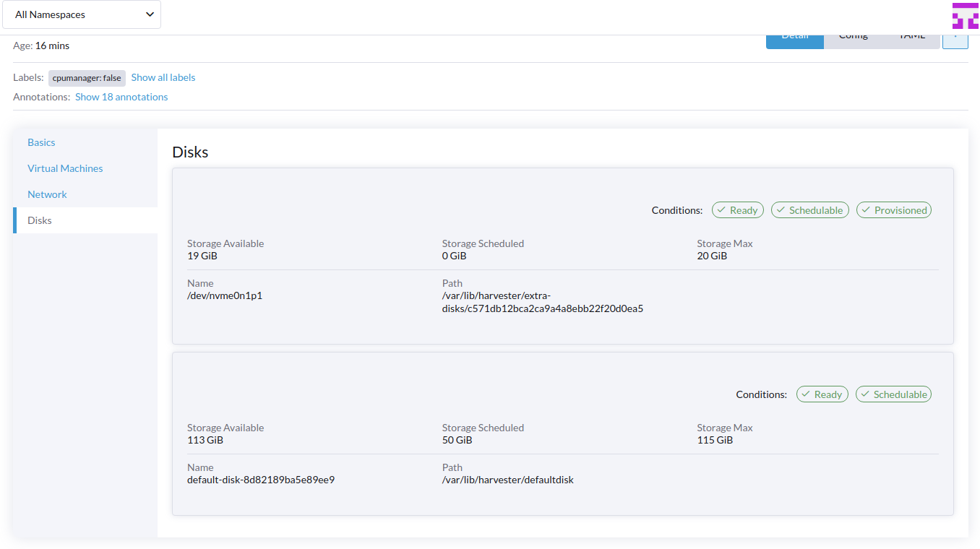
Task: Click the 115 GiB storage max value
Action: (x=715, y=440)
